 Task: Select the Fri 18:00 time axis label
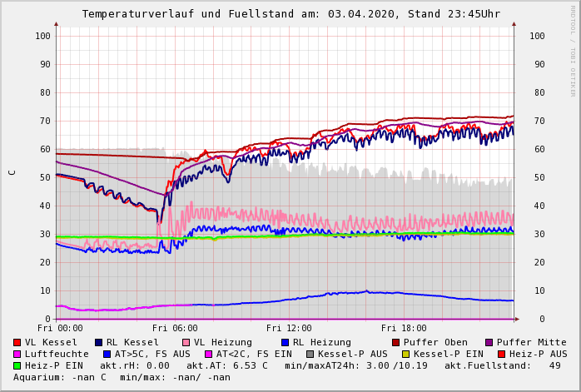pyautogui.click(x=404, y=328)
